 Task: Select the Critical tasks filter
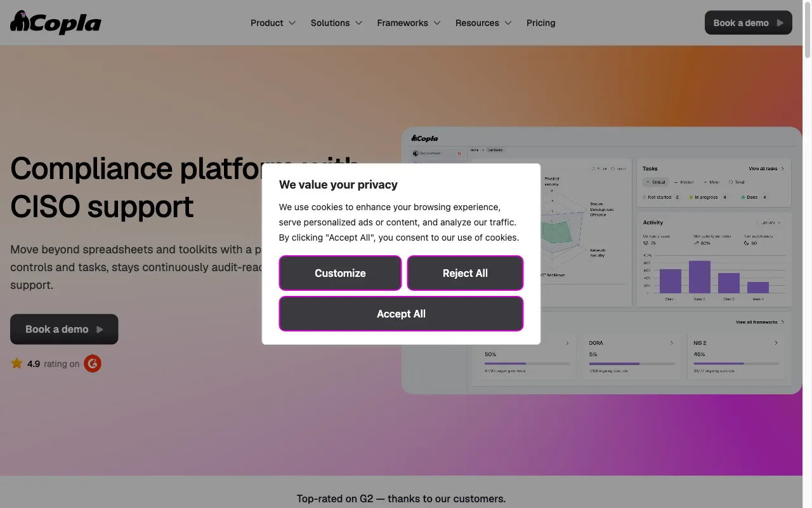click(x=655, y=182)
